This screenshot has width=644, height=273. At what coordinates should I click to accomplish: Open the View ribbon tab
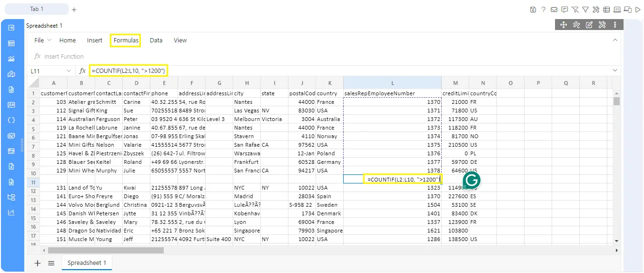click(180, 40)
